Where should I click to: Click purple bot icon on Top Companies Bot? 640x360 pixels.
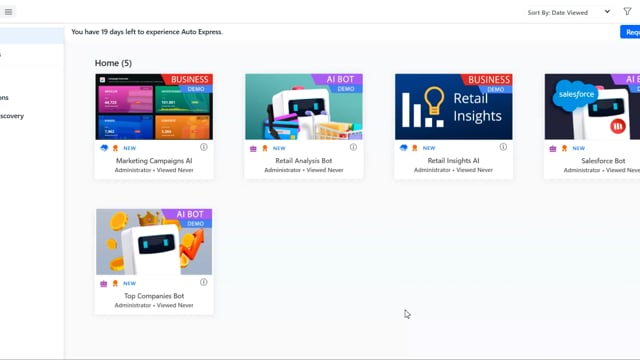104,284
